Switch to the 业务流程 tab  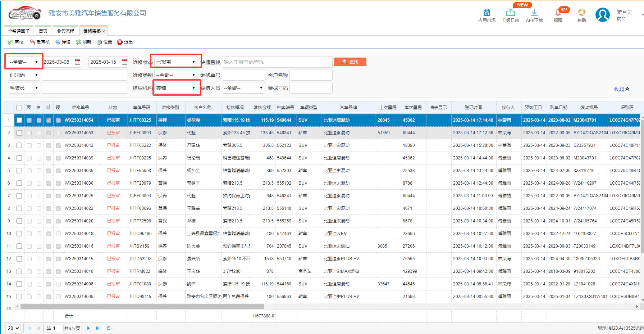click(65, 31)
